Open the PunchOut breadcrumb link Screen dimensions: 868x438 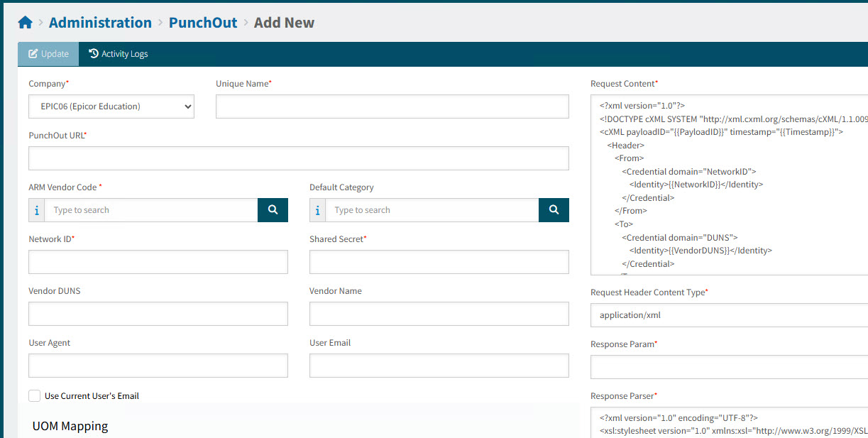[x=203, y=23]
